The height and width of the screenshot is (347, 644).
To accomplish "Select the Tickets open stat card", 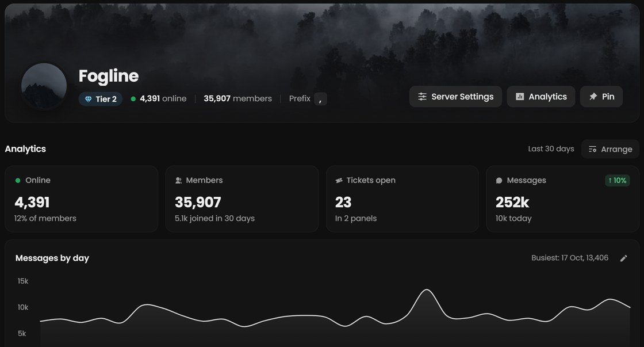I will 402,199.
